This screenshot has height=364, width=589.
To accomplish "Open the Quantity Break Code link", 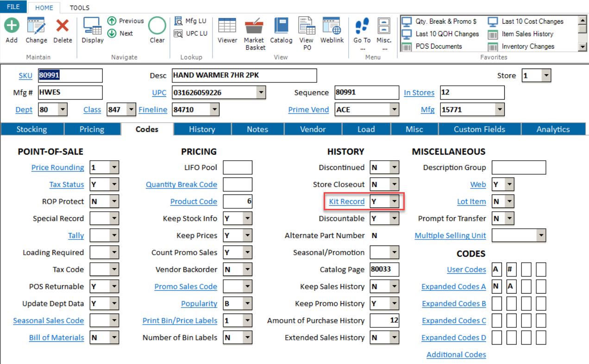I will pos(182,184).
